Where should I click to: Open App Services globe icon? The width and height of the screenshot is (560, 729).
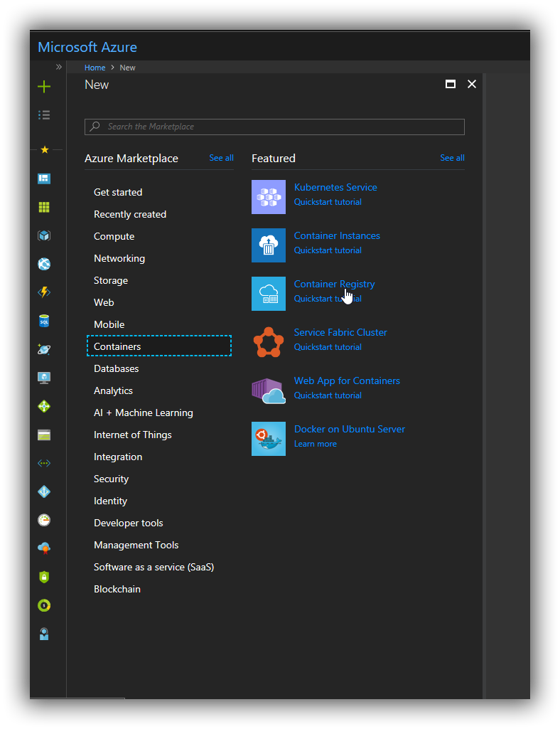[x=44, y=264]
